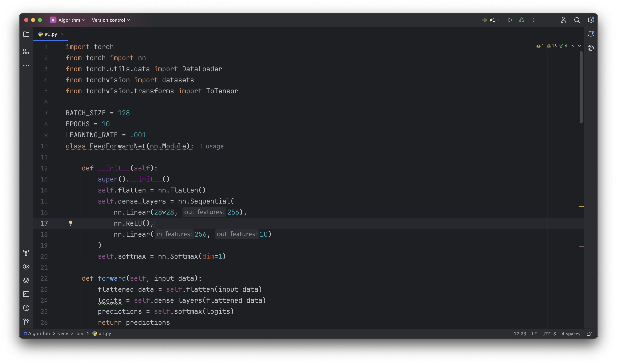Click ToTensor on line 5
The width and height of the screenshot is (617, 364).
[x=222, y=91]
